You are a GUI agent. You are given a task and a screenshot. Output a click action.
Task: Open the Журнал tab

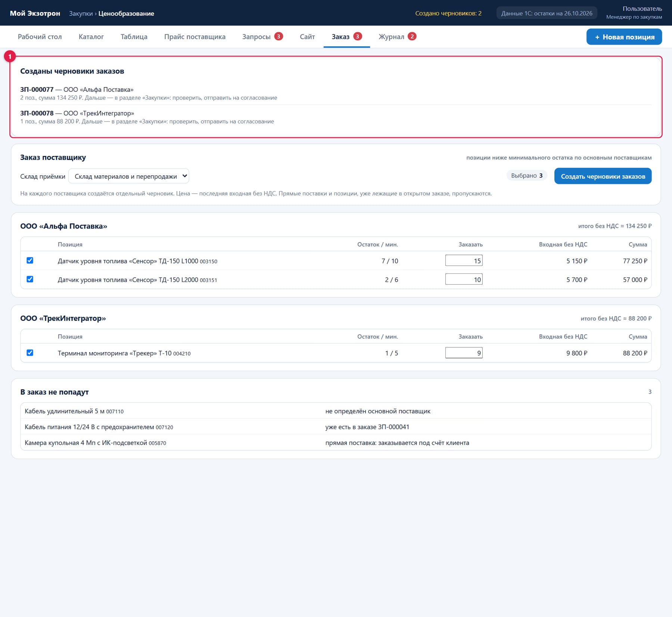[397, 37]
